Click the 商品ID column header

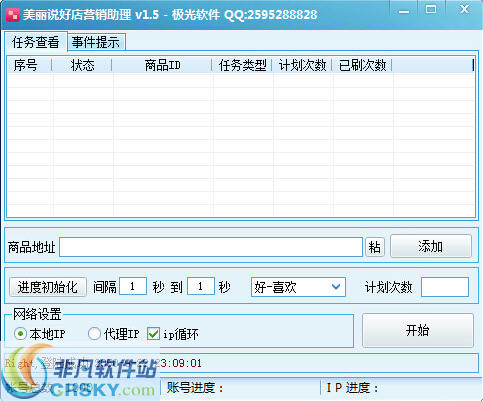click(162, 65)
